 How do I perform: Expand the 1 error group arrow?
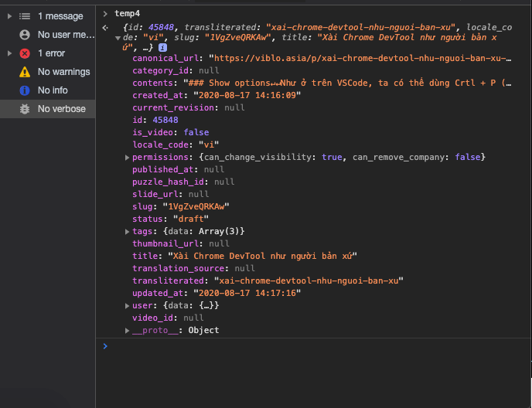click(x=9, y=53)
